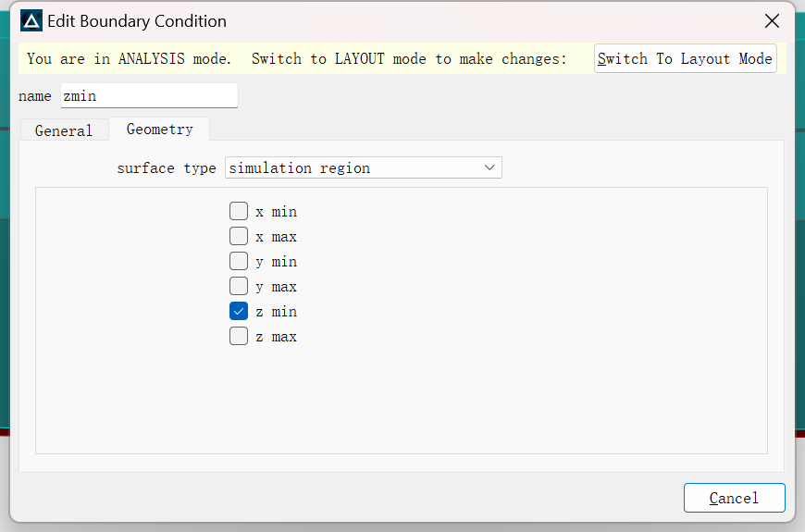The height and width of the screenshot is (532, 805).
Task: Uncheck the z min checkbox
Action: pyautogui.click(x=239, y=311)
